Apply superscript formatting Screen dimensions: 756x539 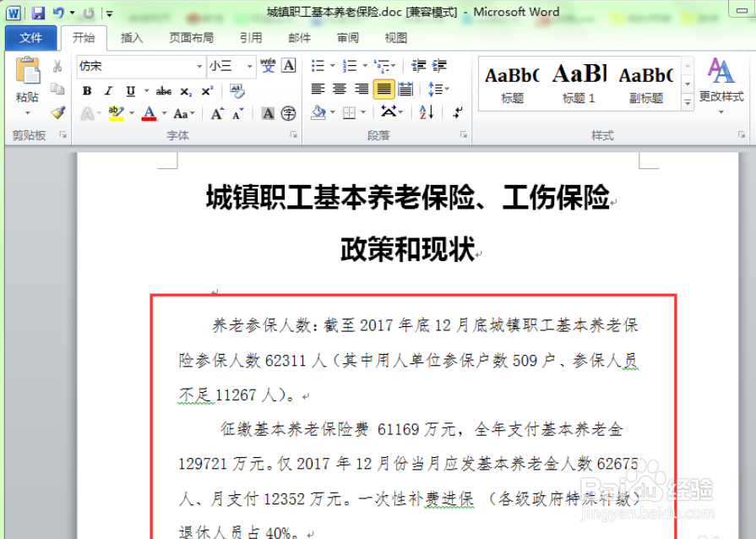(207, 91)
